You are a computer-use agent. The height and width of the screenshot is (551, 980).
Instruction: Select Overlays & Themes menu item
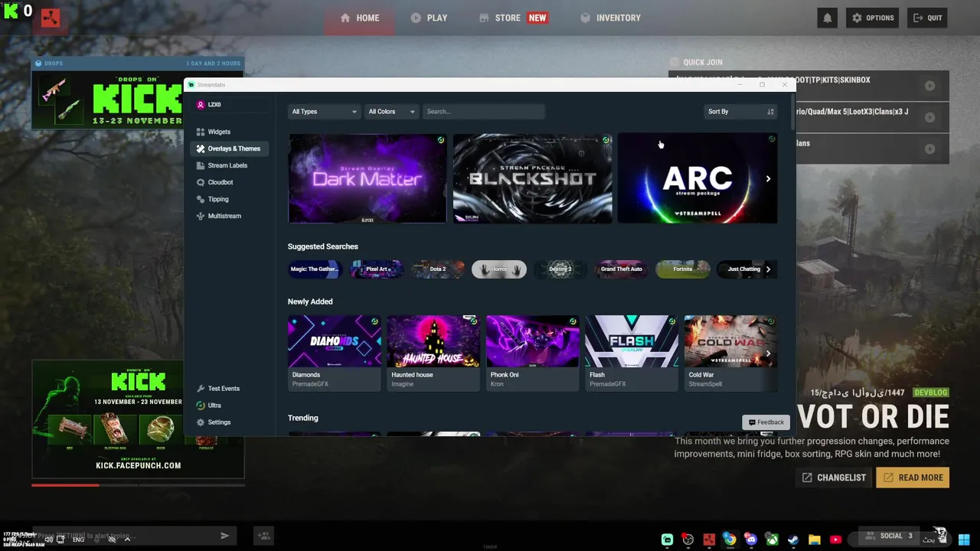click(229, 148)
